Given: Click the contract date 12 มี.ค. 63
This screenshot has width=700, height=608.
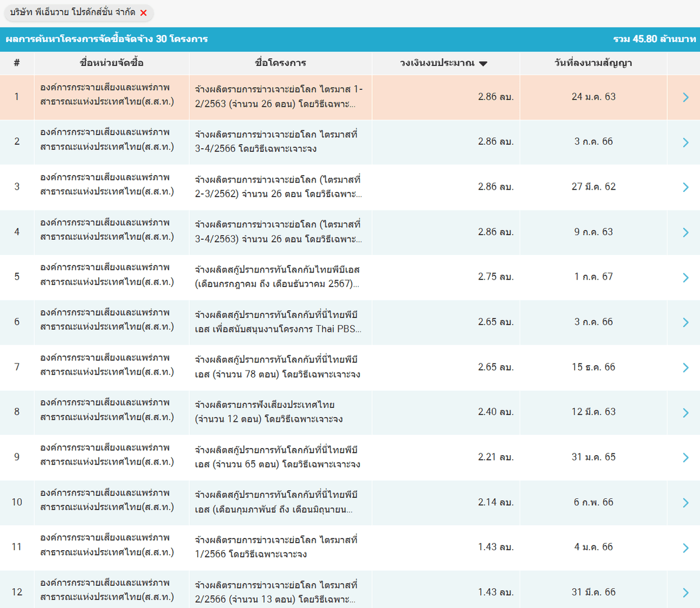Looking at the screenshot, I should click(x=594, y=412).
